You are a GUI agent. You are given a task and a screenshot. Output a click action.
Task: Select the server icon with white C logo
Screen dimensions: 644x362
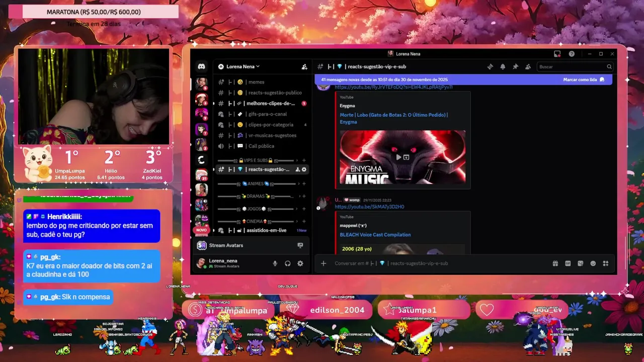point(201,160)
